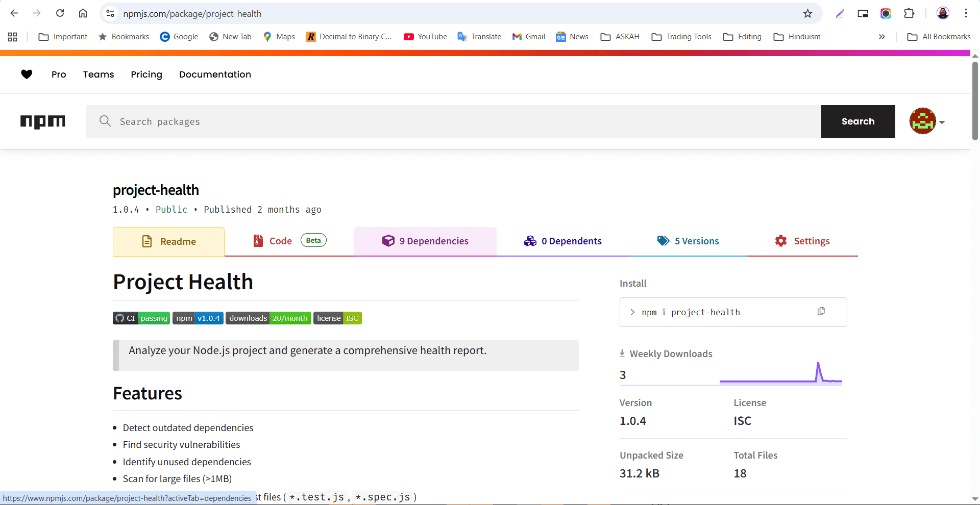
Task: Go to the browser home page
Action: 83,14
